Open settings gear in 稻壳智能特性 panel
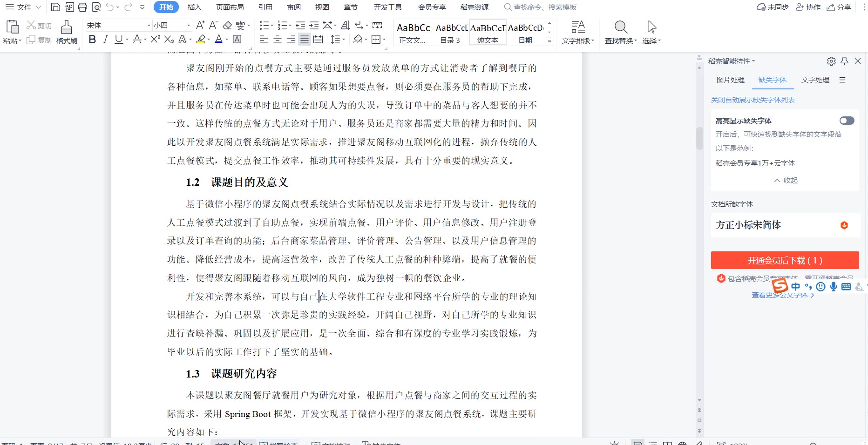The width and height of the screenshot is (868, 445). pyautogui.click(x=831, y=61)
